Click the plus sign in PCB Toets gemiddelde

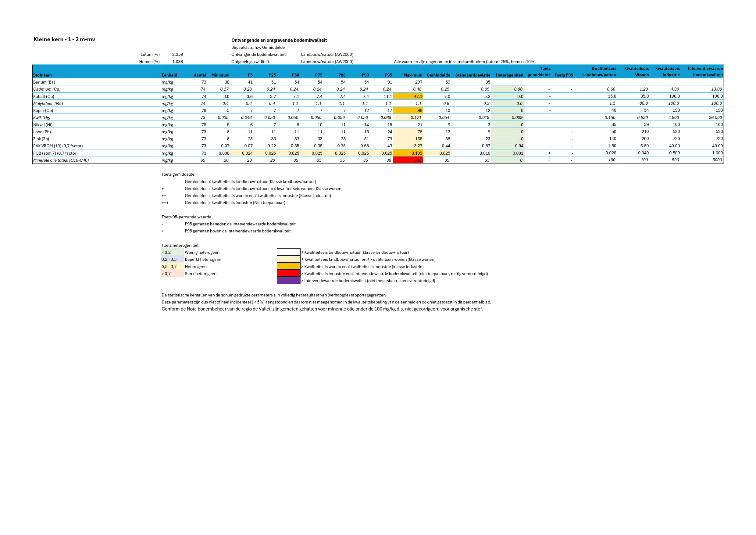[549, 153]
